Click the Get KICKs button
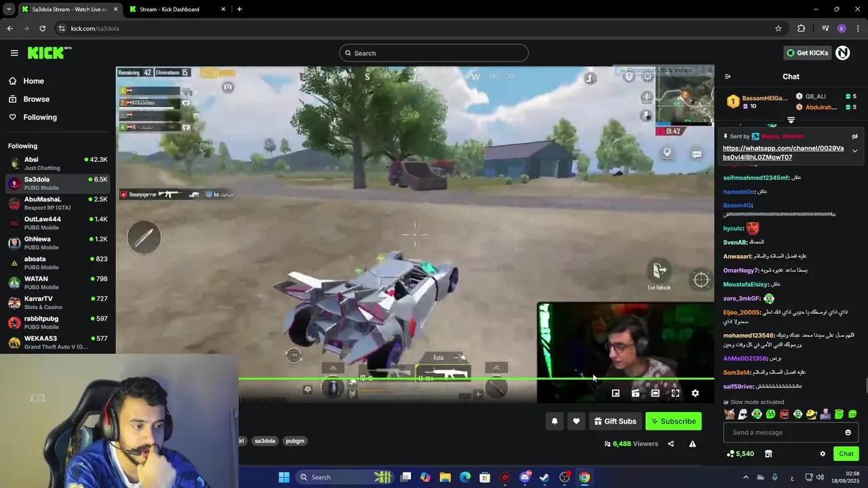 point(807,53)
